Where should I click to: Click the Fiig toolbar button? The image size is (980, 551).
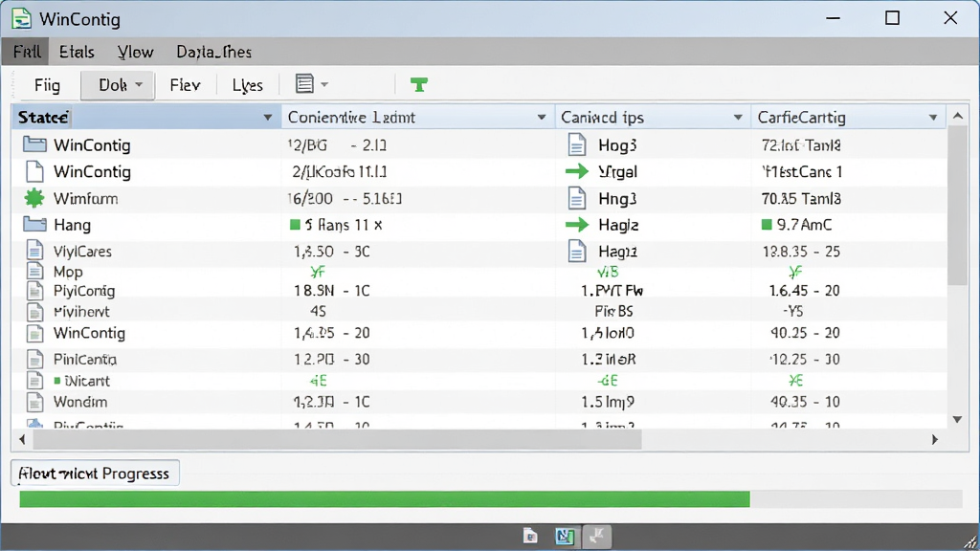(48, 85)
